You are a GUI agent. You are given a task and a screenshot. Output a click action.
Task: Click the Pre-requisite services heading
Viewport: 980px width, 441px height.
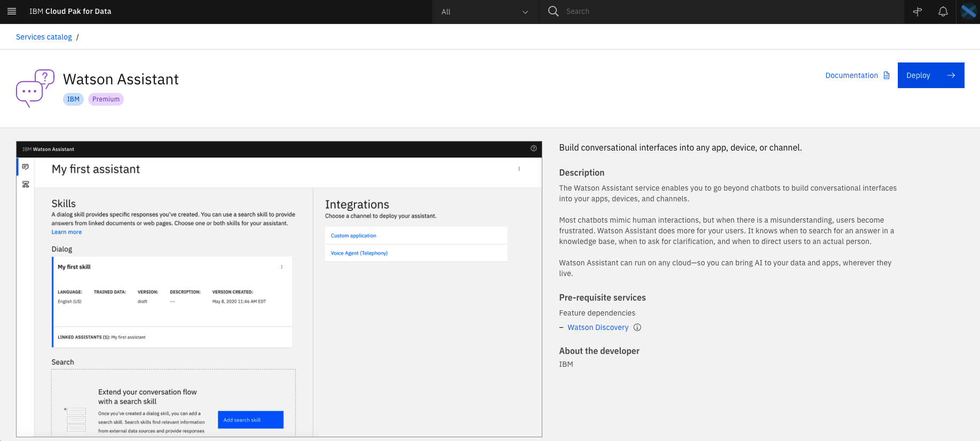click(x=602, y=297)
